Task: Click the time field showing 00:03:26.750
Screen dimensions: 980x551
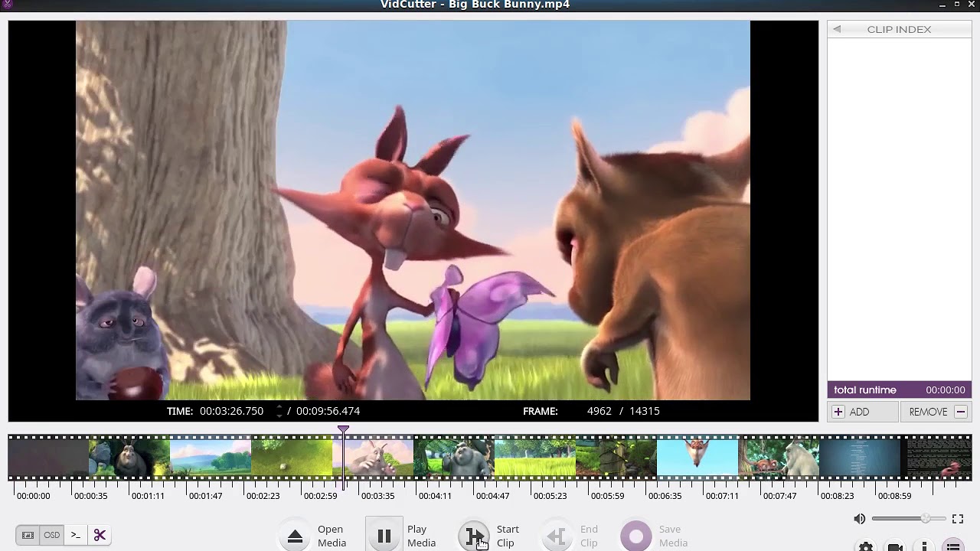Action: pos(232,411)
